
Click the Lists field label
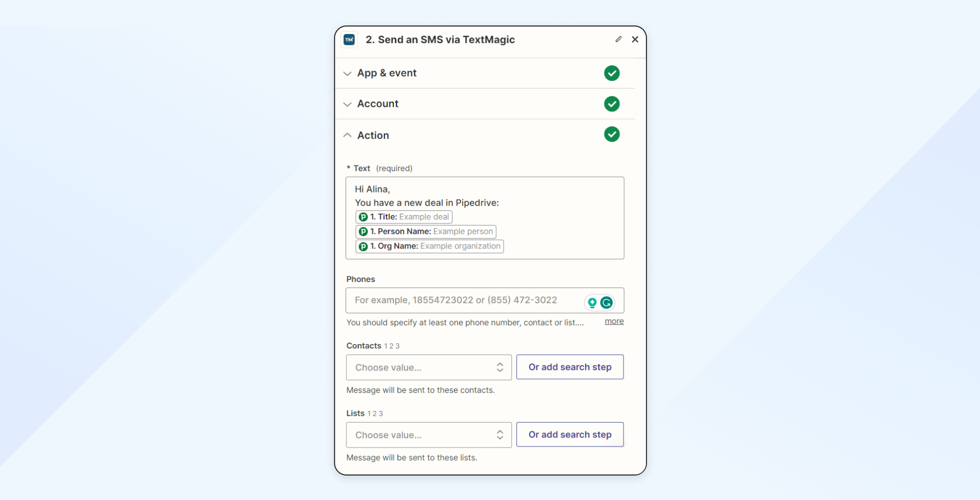pyautogui.click(x=355, y=413)
